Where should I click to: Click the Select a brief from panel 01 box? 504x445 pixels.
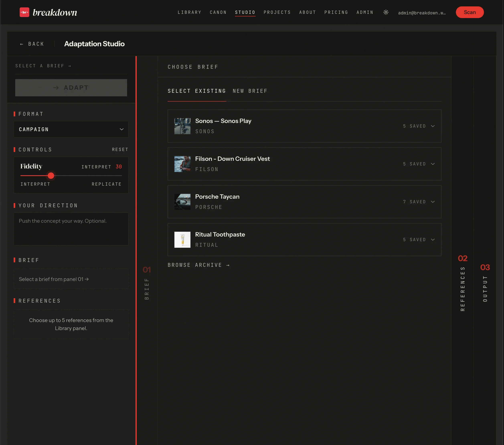click(71, 279)
